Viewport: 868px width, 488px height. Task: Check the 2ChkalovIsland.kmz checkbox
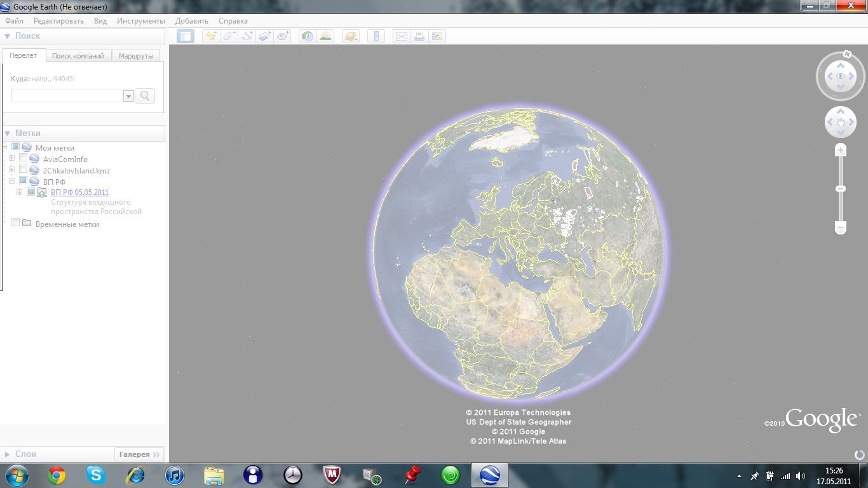(24, 170)
